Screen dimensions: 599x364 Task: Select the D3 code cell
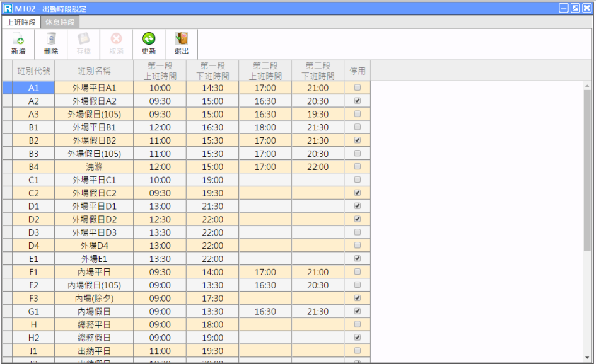[33, 232]
